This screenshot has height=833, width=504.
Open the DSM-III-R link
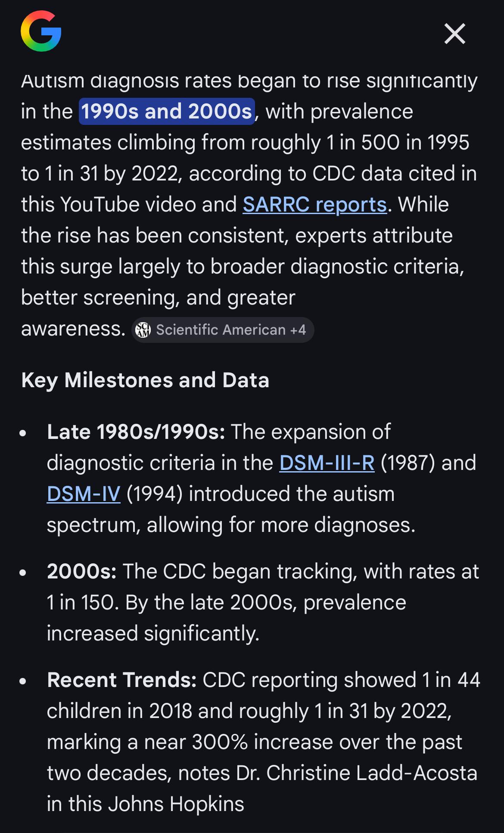pos(327,463)
